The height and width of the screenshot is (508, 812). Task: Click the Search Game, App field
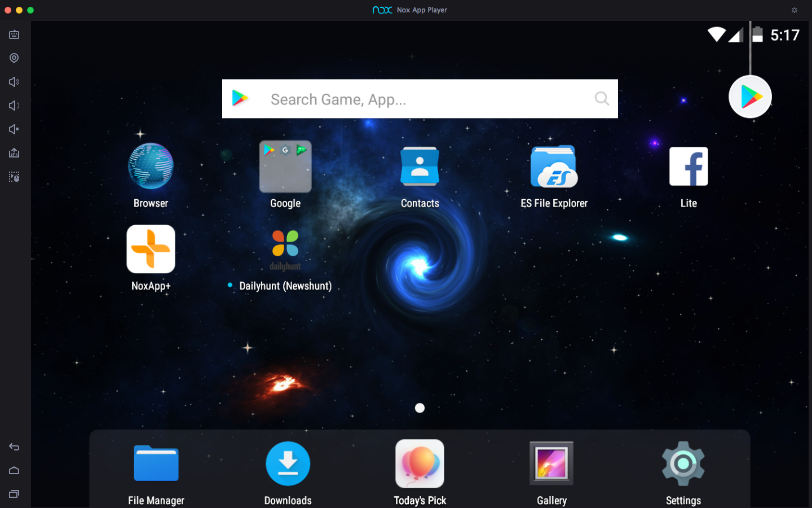tap(417, 99)
